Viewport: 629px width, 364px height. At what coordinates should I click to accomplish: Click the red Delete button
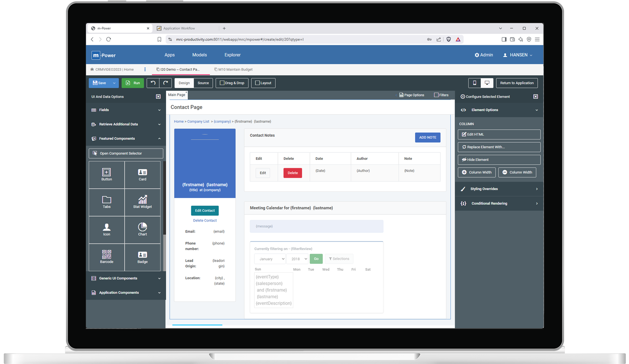(x=292, y=173)
